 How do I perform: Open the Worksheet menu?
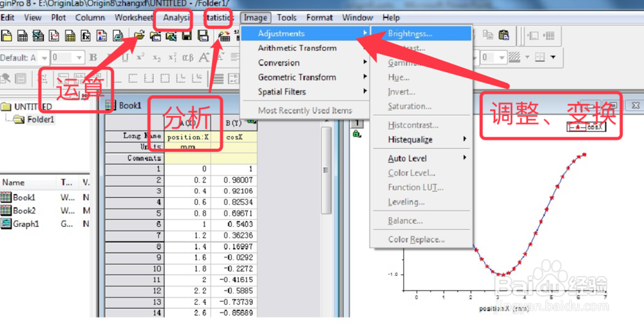pos(133,17)
